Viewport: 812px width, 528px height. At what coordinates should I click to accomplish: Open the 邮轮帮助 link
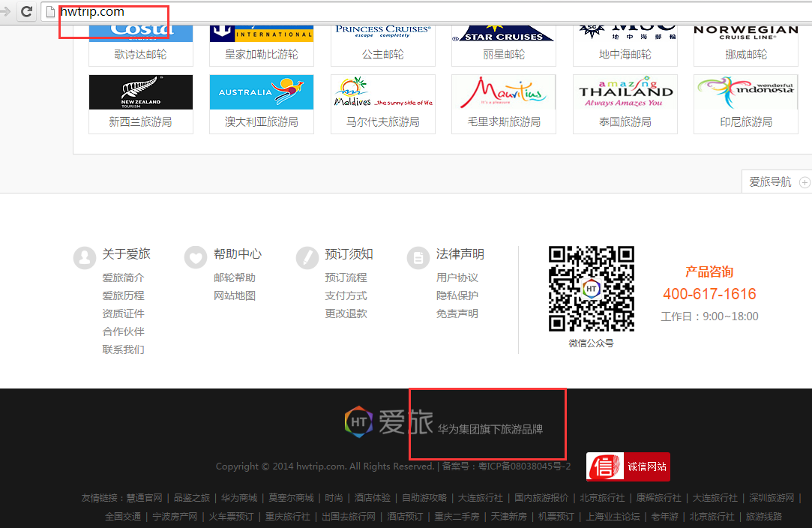235,277
